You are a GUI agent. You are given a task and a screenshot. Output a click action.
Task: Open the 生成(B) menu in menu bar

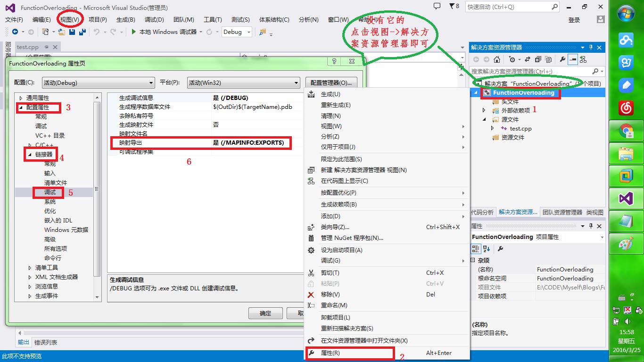click(x=126, y=19)
